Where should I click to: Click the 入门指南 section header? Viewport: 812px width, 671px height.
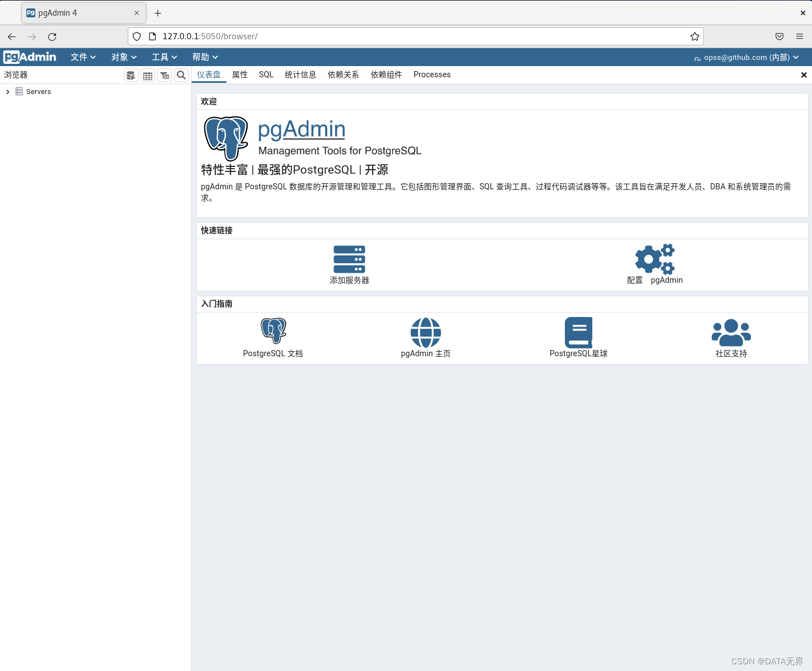click(217, 304)
